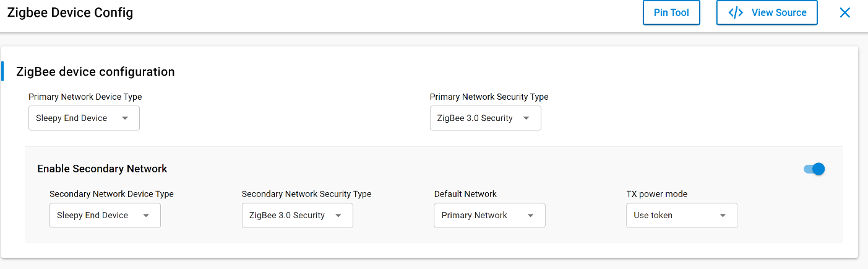Click caret arrow in Primary Network Security Type
The image size is (868, 269).
click(x=526, y=118)
